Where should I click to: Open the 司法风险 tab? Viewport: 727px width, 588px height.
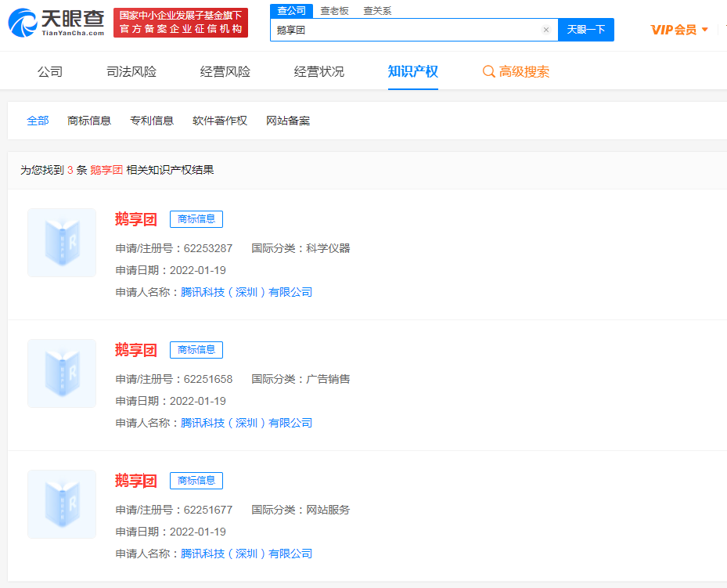tap(131, 72)
